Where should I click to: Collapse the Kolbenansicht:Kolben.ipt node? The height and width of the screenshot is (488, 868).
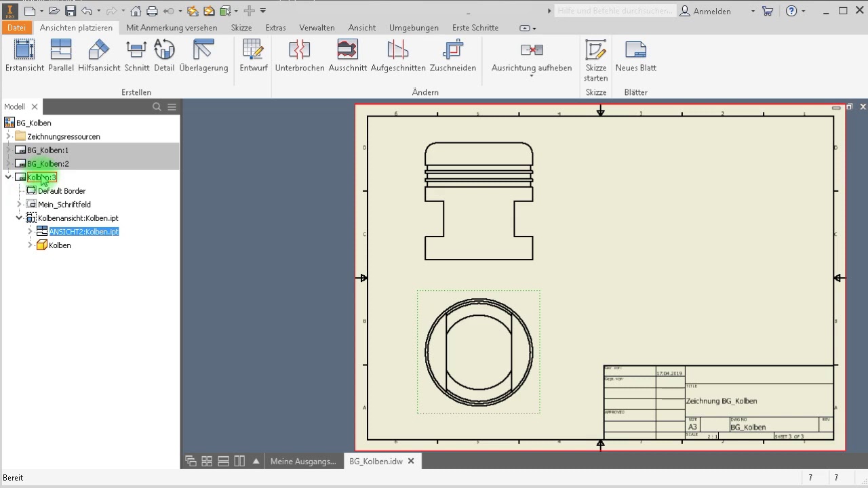(19, 218)
